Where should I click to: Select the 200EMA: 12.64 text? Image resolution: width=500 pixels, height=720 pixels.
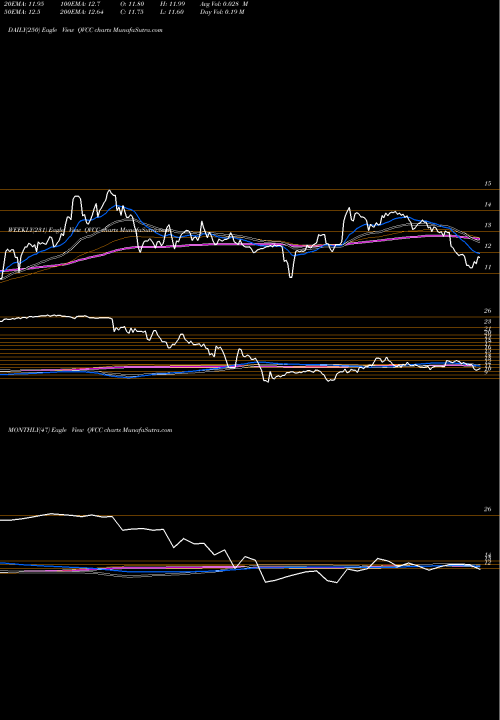pos(83,12)
